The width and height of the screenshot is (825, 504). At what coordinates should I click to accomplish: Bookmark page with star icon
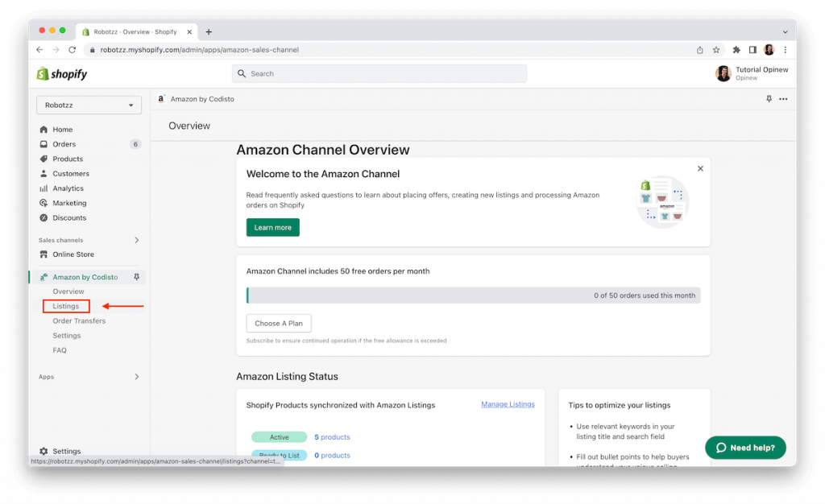(716, 50)
